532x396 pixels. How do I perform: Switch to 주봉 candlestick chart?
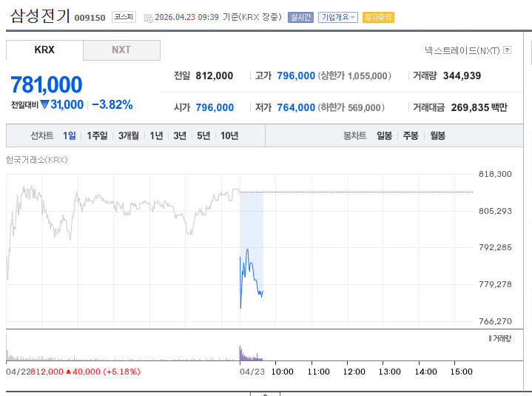[411, 135]
